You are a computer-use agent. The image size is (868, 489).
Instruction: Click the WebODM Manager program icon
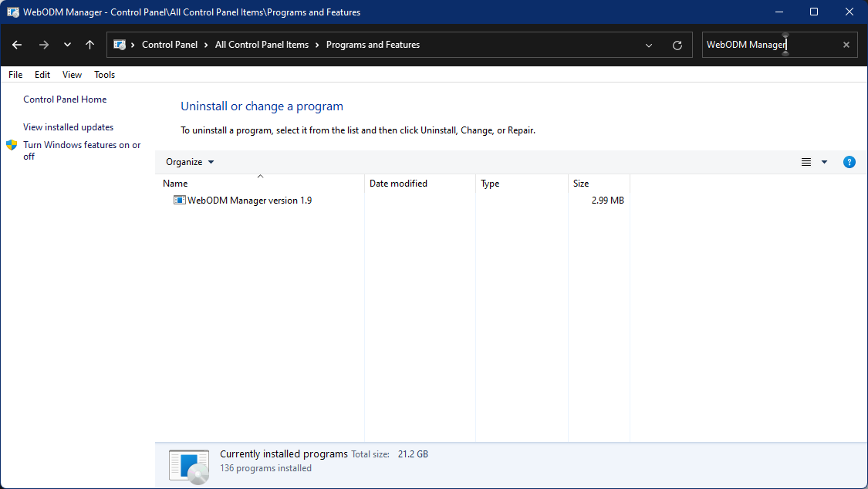point(178,200)
